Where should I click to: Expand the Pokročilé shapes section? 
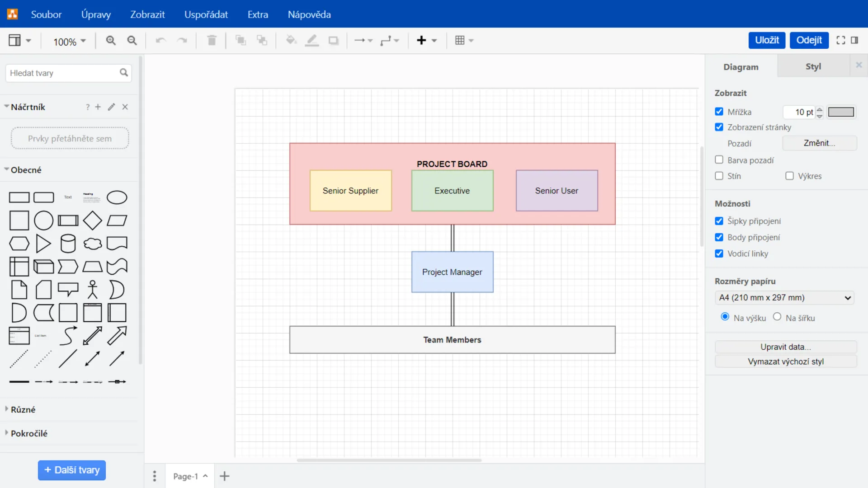pos(29,433)
